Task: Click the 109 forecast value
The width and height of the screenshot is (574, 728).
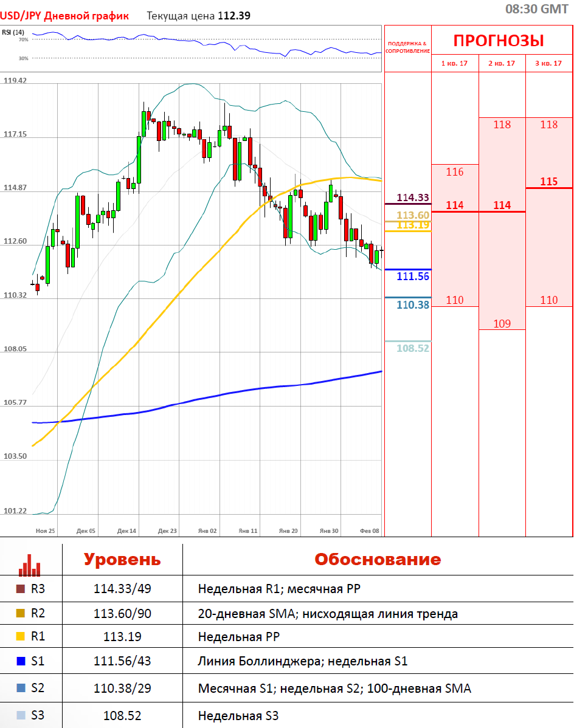Action: click(x=502, y=324)
